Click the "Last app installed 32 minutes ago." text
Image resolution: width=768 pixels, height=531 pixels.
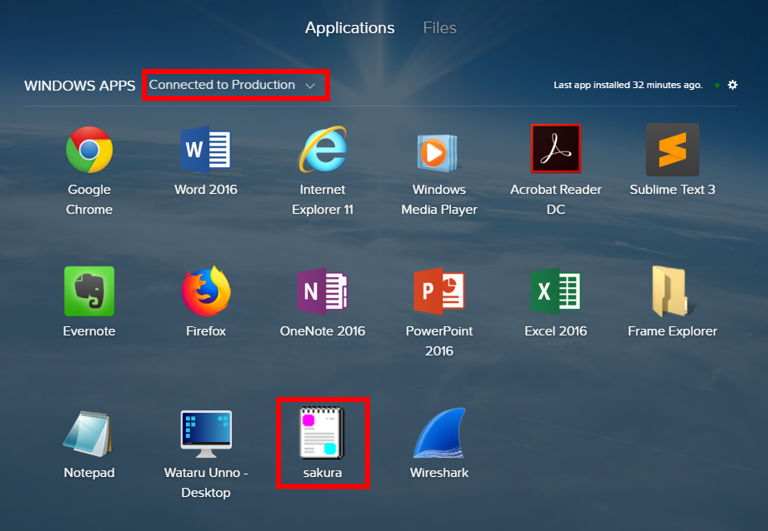[x=628, y=85]
